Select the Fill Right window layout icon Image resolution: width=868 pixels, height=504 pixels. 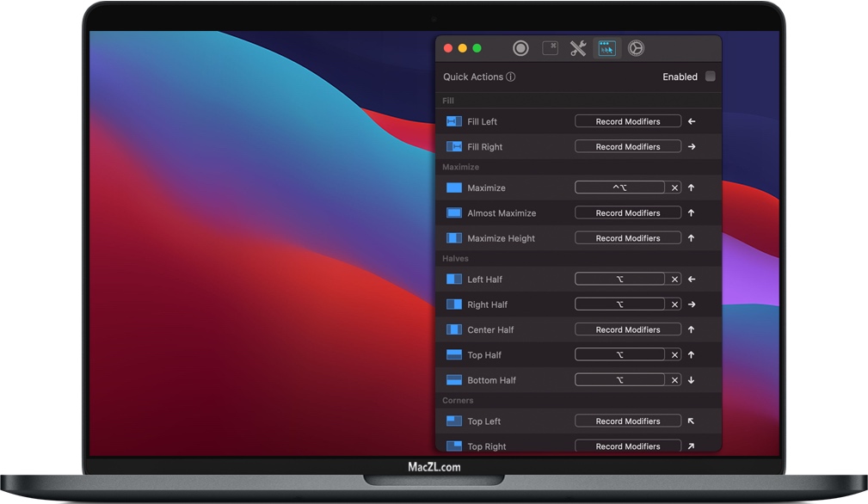click(x=452, y=146)
